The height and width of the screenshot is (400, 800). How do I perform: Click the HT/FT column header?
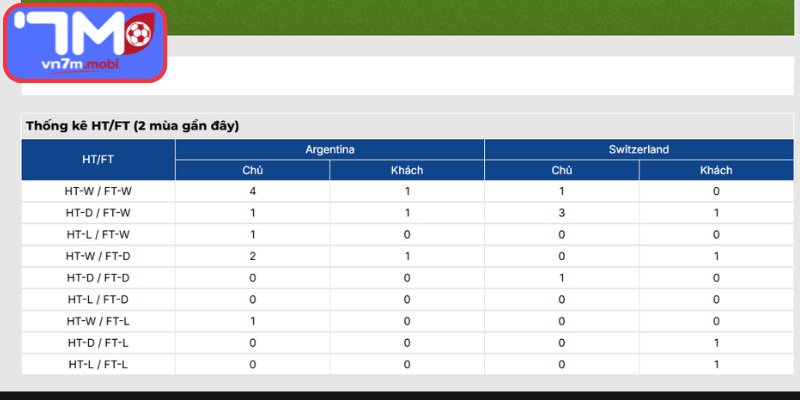click(98, 160)
